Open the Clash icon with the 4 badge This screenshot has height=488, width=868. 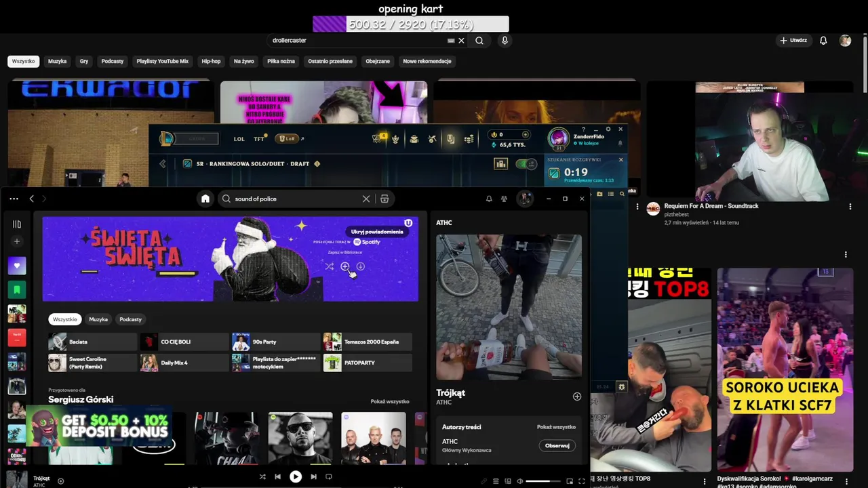[378, 139]
